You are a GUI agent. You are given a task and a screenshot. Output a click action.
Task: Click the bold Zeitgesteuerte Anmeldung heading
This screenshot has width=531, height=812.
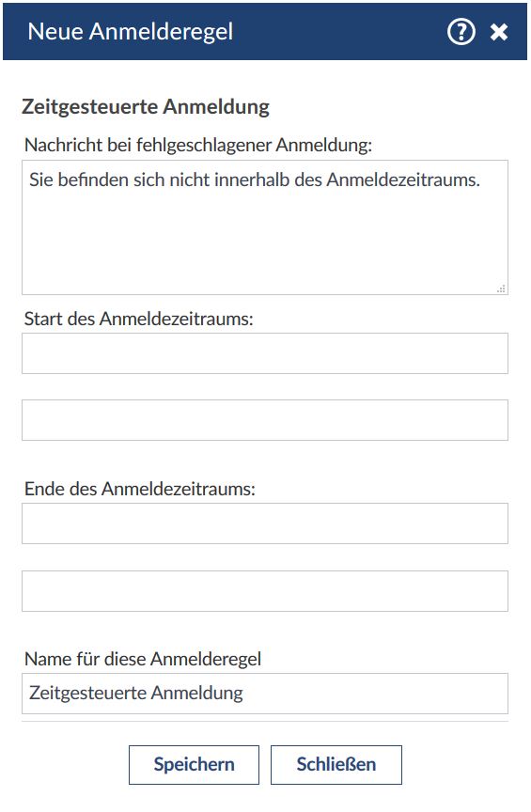(x=146, y=107)
